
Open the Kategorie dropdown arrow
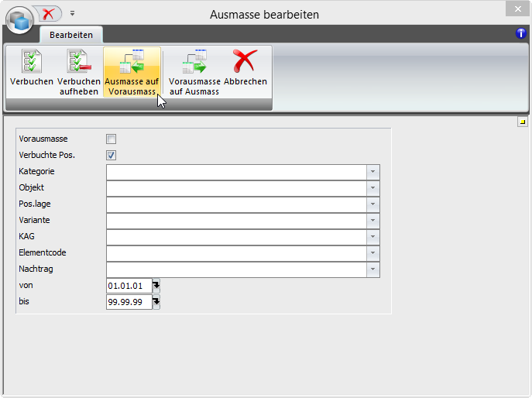(373, 172)
